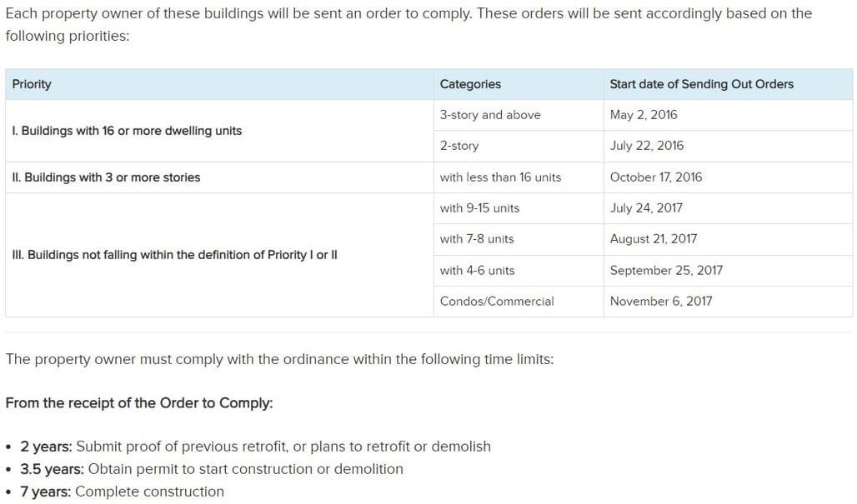Click the '2-story' category cell
The width and height of the screenshot is (857, 504).
tap(519, 146)
